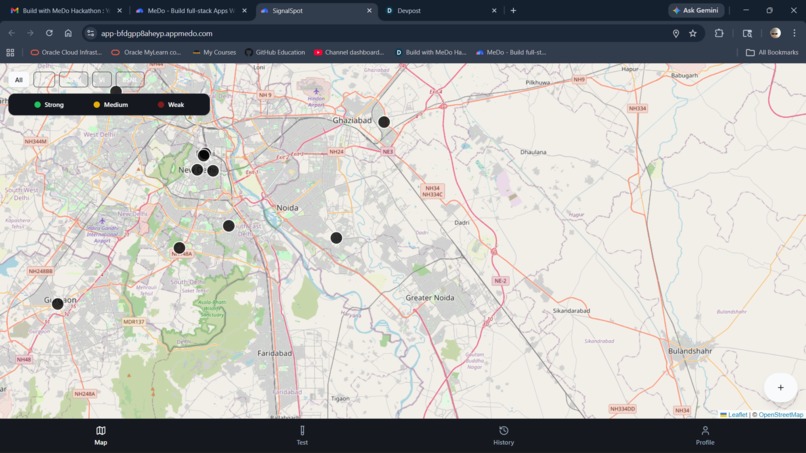Image resolution: width=806 pixels, height=453 pixels.
Task: Click the Dhaulana map label
Action: [533, 152]
